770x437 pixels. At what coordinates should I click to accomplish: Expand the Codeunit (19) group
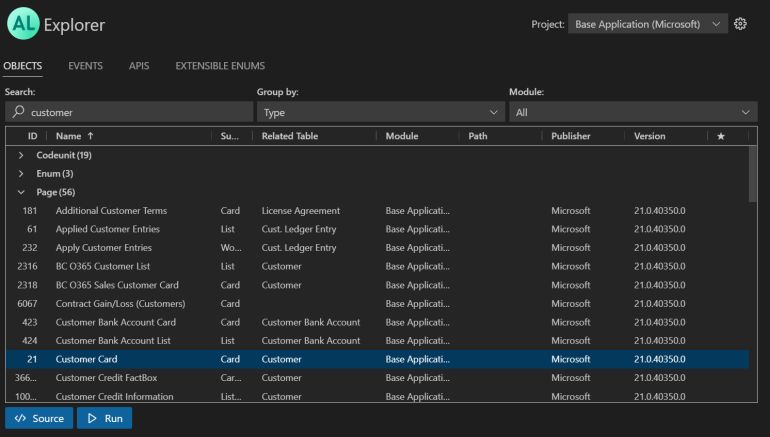point(22,156)
